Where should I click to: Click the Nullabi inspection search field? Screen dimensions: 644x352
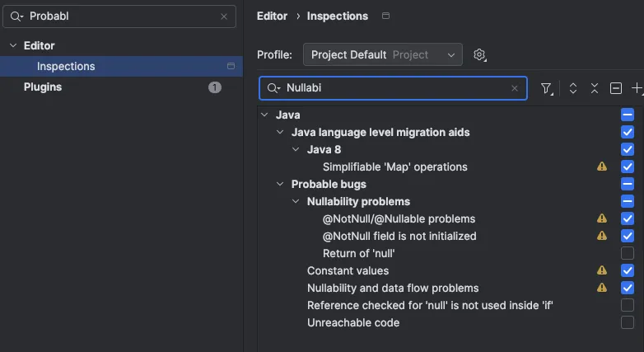(395, 89)
